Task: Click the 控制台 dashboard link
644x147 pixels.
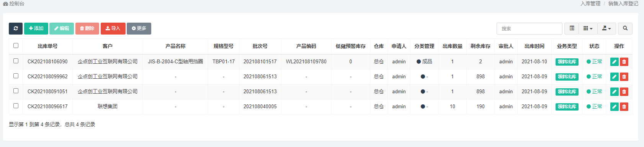Action: tap(14, 3)
